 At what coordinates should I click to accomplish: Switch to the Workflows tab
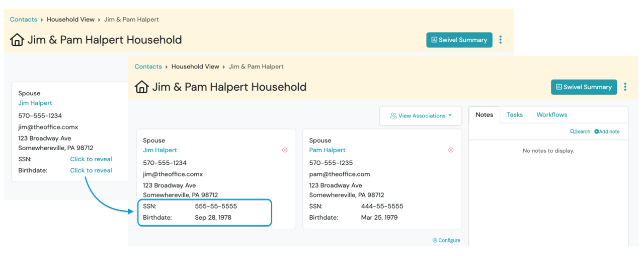coord(551,115)
